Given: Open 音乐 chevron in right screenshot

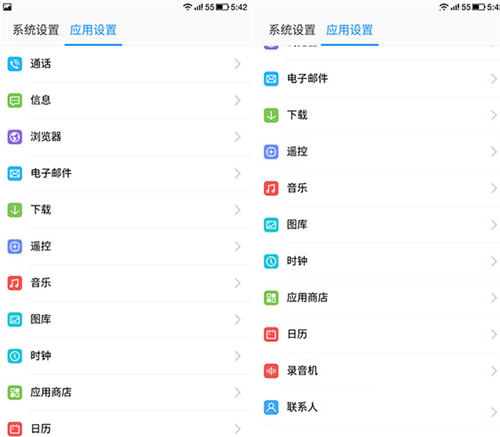Looking at the screenshot, I should click(494, 188).
